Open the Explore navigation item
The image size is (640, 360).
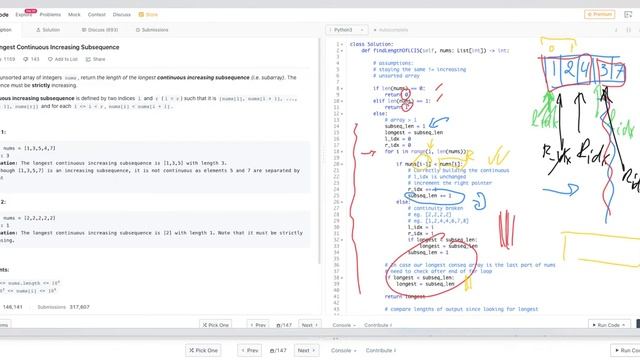coord(24,14)
